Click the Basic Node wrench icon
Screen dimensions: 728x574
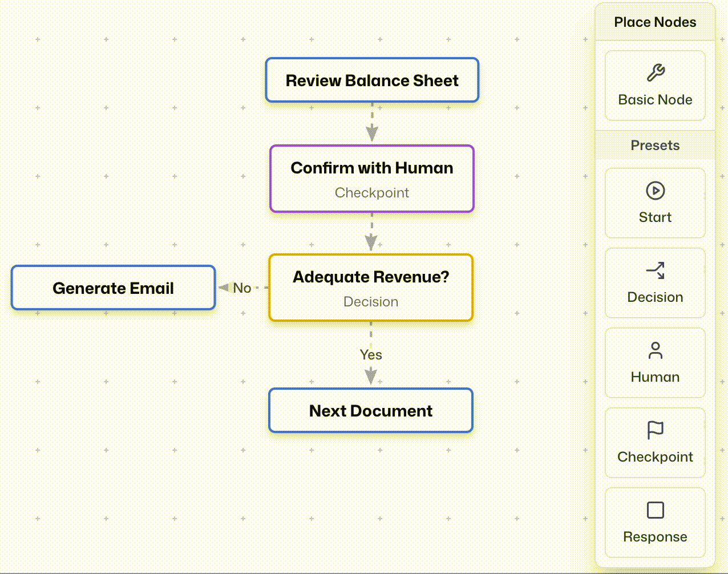click(655, 72)
